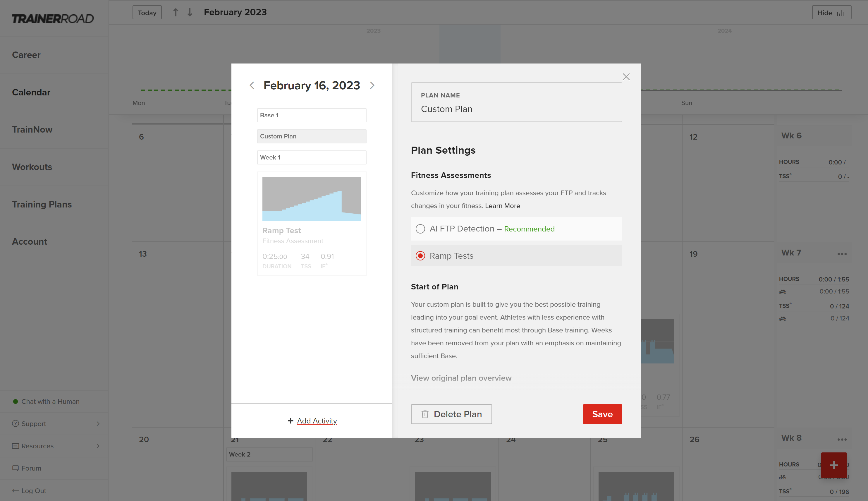Click the February 2023 month title

[x=235, y=12]
